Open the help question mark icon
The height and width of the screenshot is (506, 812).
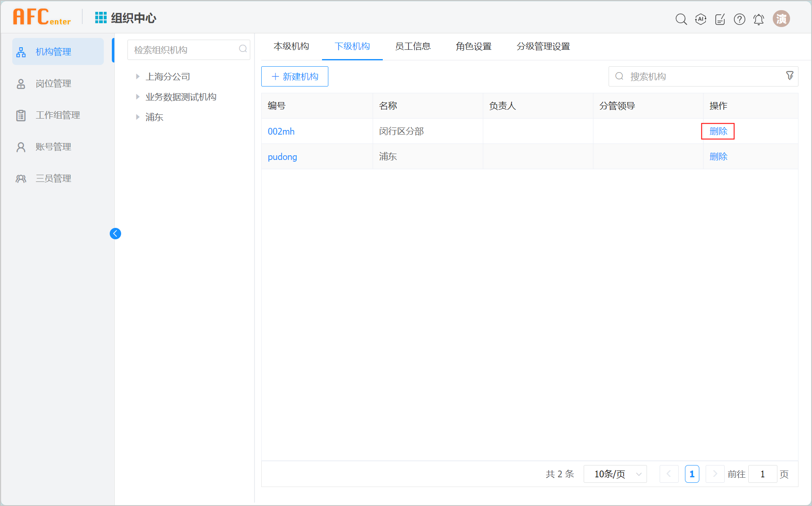pos(739,19)
